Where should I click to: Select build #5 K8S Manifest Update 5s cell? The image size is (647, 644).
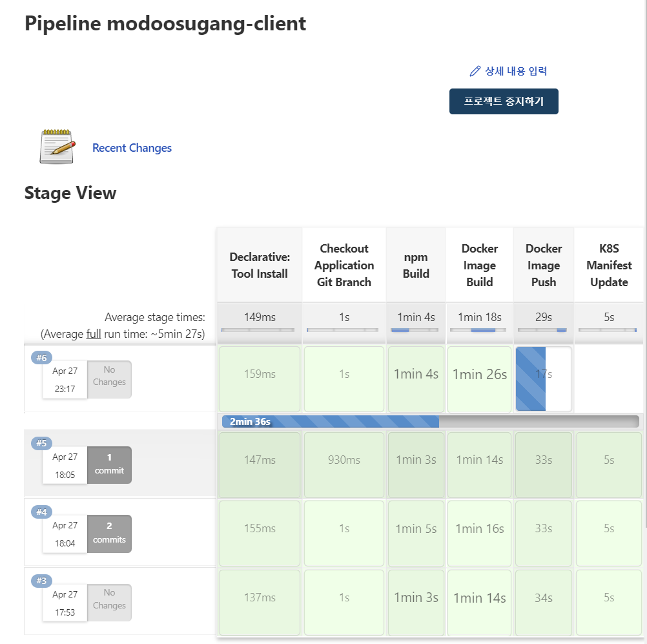coord(609,464)
